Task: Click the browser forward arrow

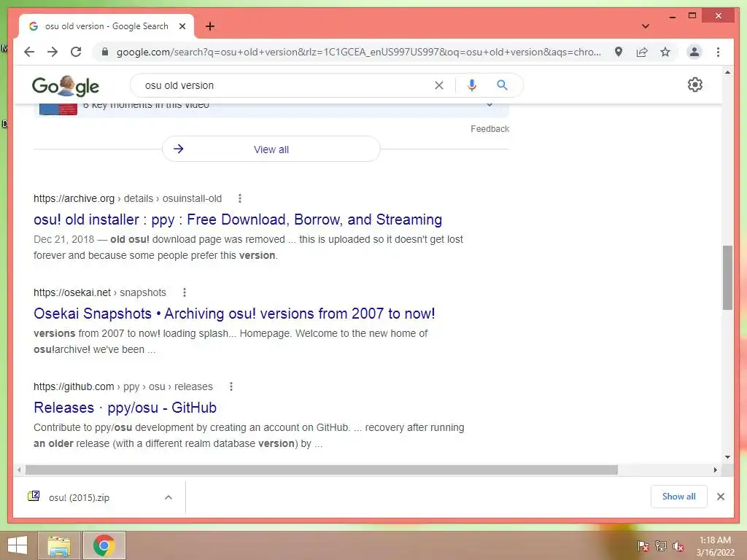Action: pos(53,52)
